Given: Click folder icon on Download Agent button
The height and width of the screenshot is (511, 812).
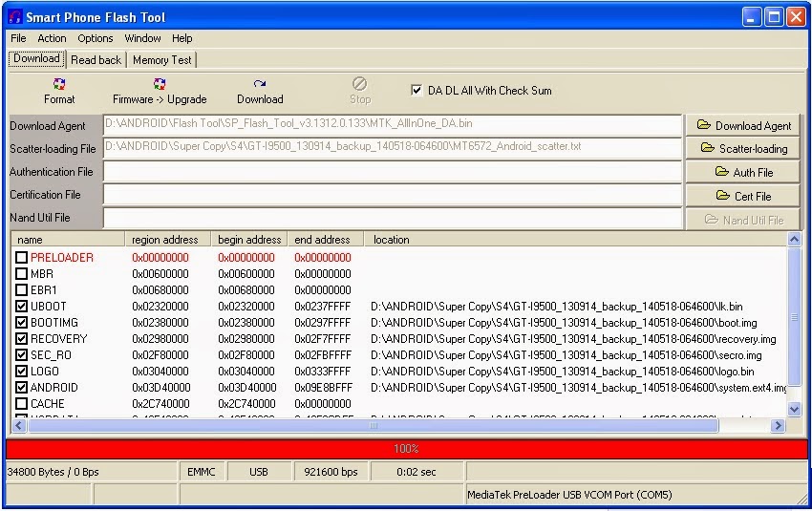Looking at the screenshot, I should (703, 125).
